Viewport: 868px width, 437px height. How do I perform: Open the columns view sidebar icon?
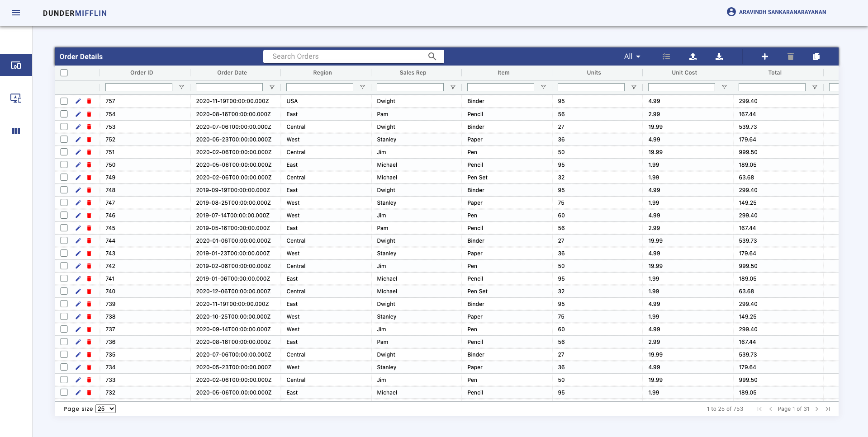[x=16, y=131]
